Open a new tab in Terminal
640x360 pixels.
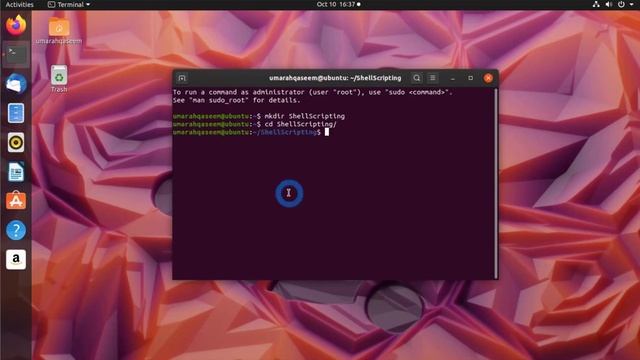tap(182, 78)
